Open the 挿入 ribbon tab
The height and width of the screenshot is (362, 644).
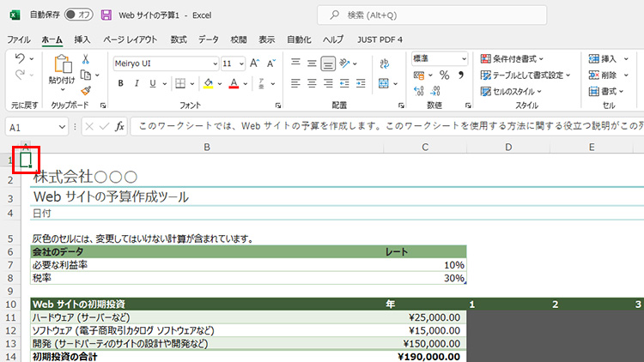click(82, 39)
